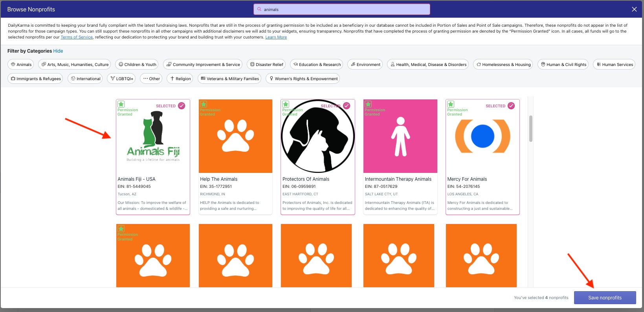Deselect Protectors Of Animals checkmark
Image resolution: width=644 pixels, height=312 pixels.
coord(347,106)
